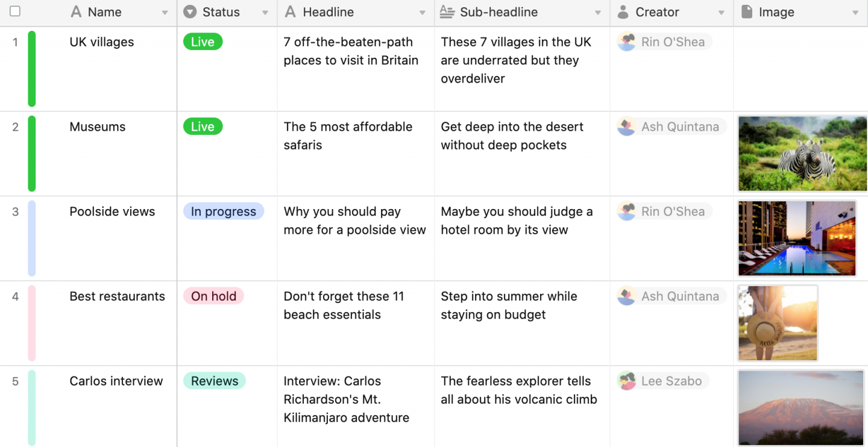
Task: Click the long-text icon beside Sub-headline
Action: pos(447,12)
